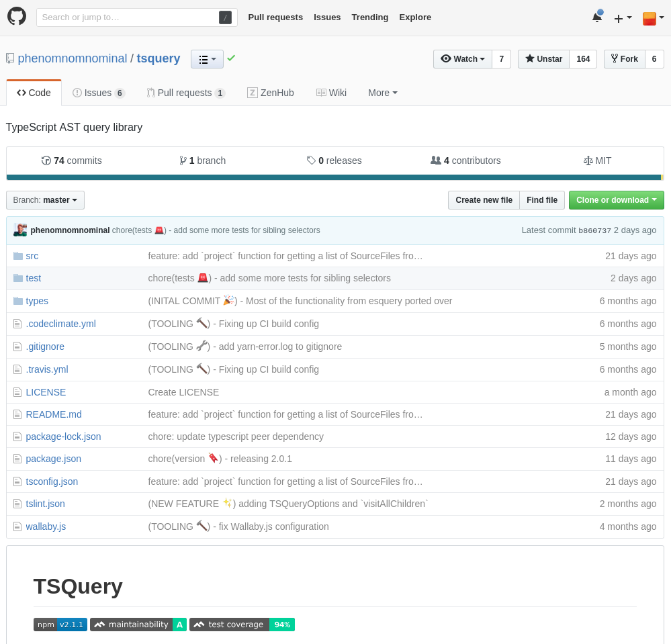Open the tsquery repository name link
Screen dimensions: 671x644
pos(159,58)
